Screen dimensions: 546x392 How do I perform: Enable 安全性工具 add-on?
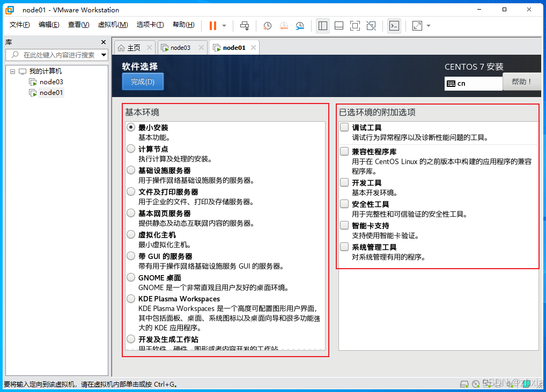(344, 204)
